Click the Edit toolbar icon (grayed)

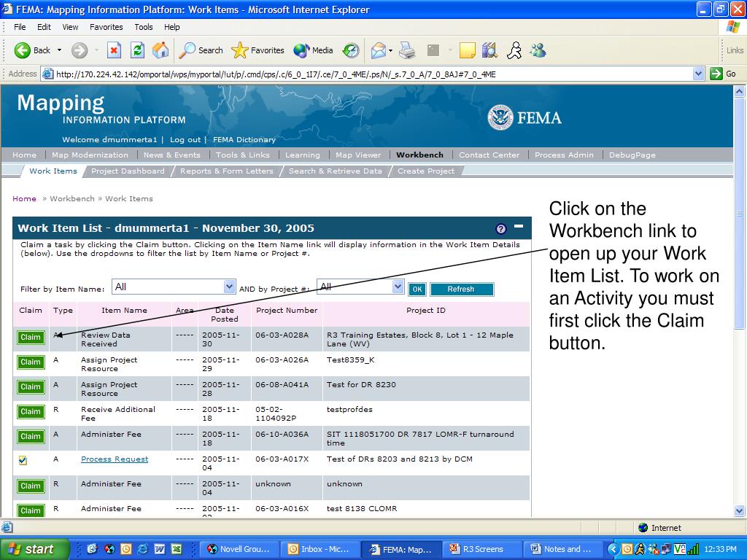coord(433,50)
